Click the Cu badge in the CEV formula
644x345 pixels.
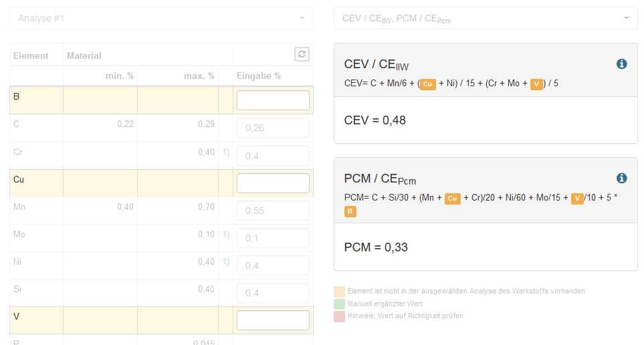(x=429, y=84)
